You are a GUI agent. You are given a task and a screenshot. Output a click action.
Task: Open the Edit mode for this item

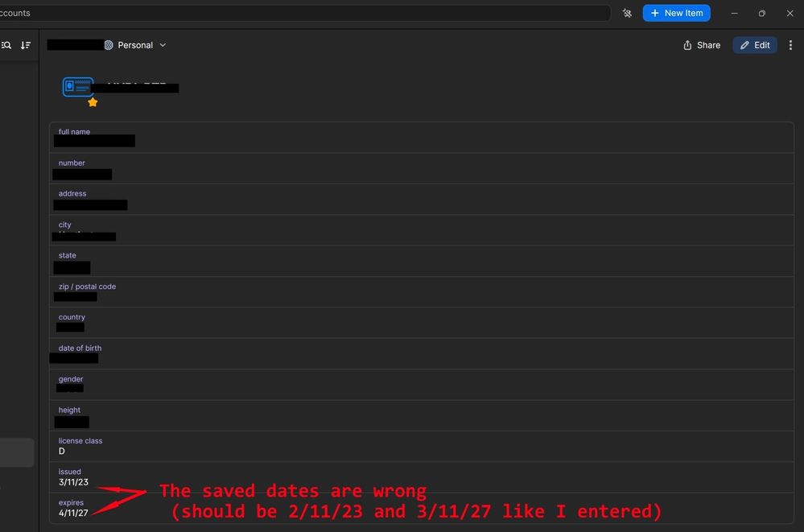pyautogui.click(x=754, y=45)
